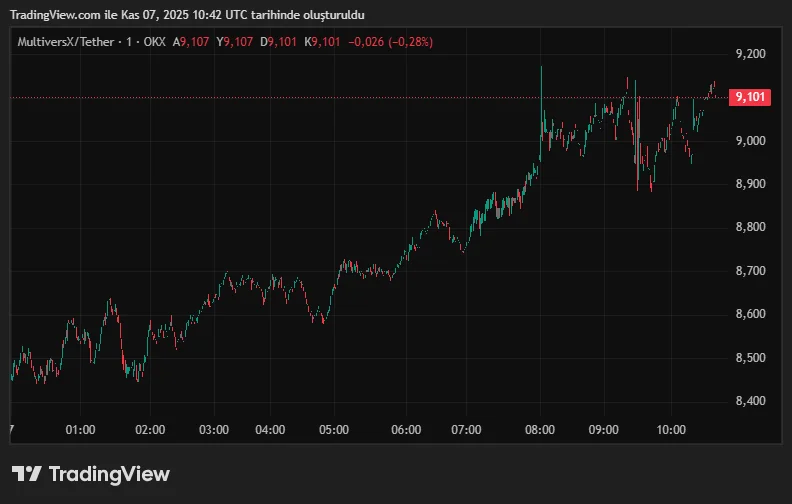This screenshot has height=504, width=792.
Task: Click the red 9,101 current price tag
Action: tap(749, 97)
